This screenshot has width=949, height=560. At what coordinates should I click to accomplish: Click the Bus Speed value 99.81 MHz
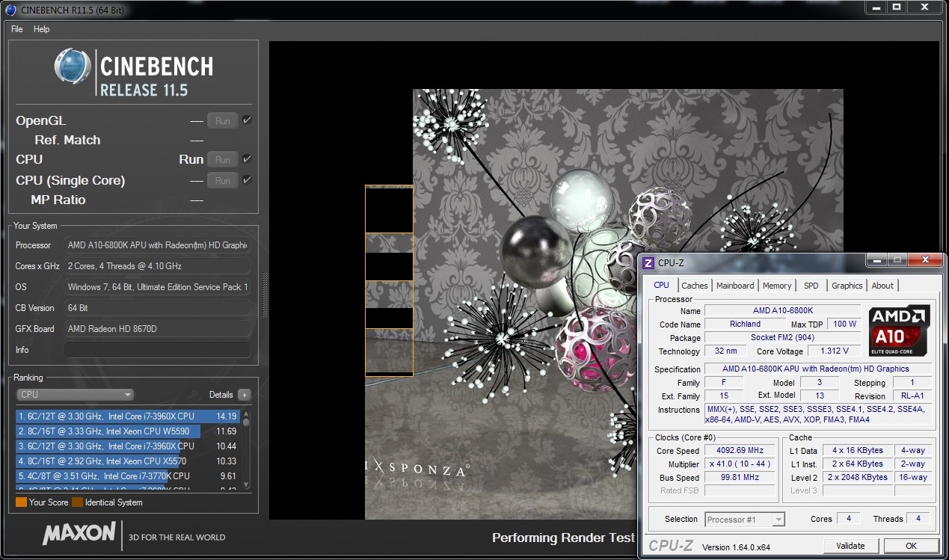[740, 478]
